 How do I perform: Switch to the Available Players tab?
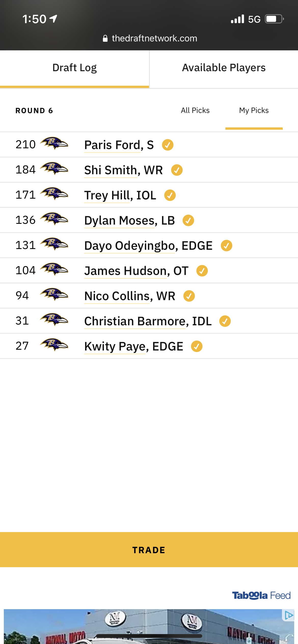(x=224, y=68)
